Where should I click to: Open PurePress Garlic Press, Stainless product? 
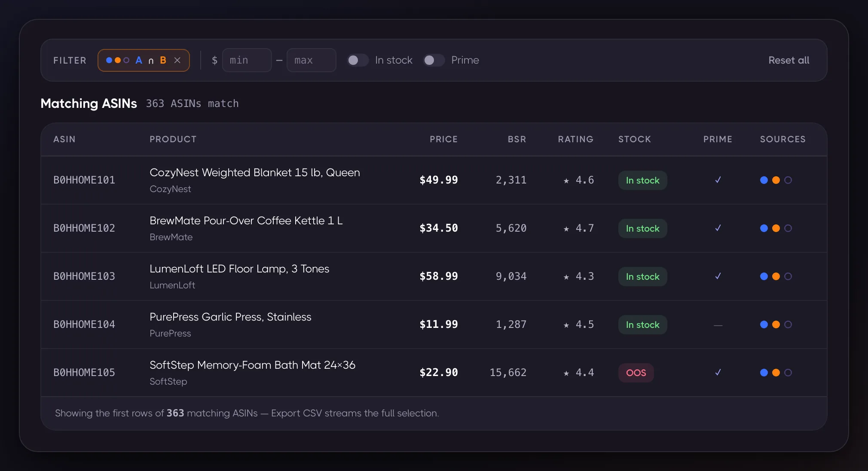pos(230,317)
